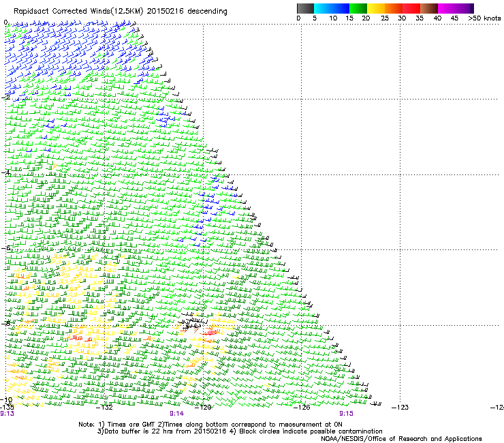Click the orange 25-30 knots legend segment
Image resolution: width=504 pixels, height=443 pixels.
[394, 8]
